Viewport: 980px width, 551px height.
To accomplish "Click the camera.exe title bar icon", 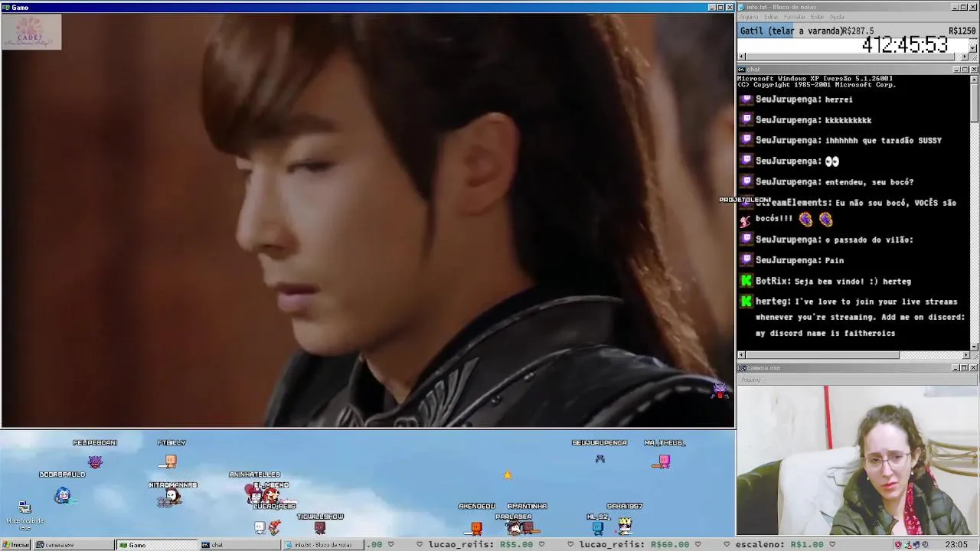I will 741,368.
